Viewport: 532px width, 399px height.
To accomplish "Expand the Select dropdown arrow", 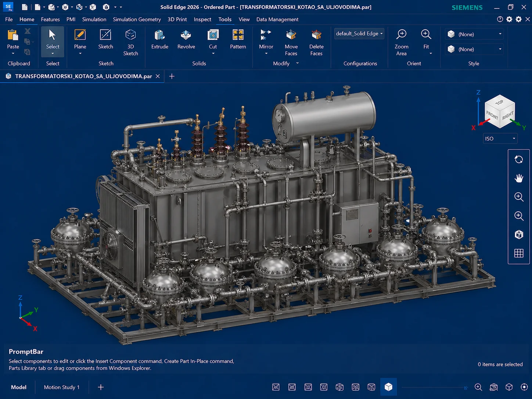I will (x=53, y=54).
